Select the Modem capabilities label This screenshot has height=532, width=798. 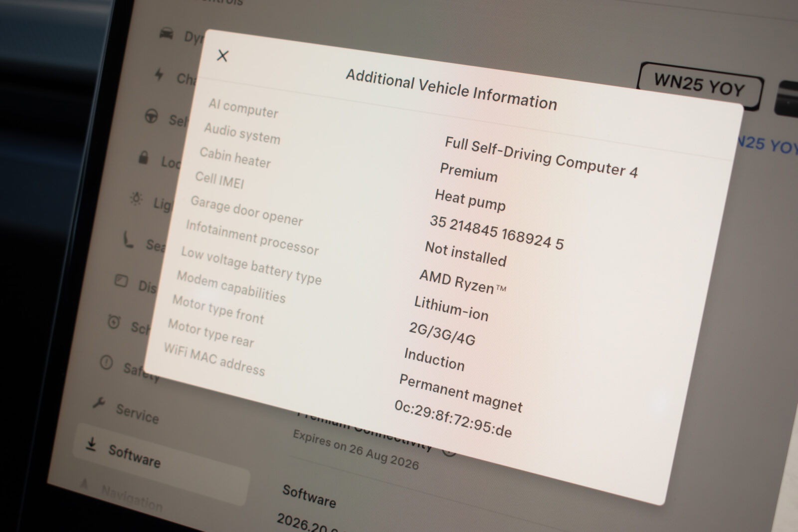coord(231,287)
